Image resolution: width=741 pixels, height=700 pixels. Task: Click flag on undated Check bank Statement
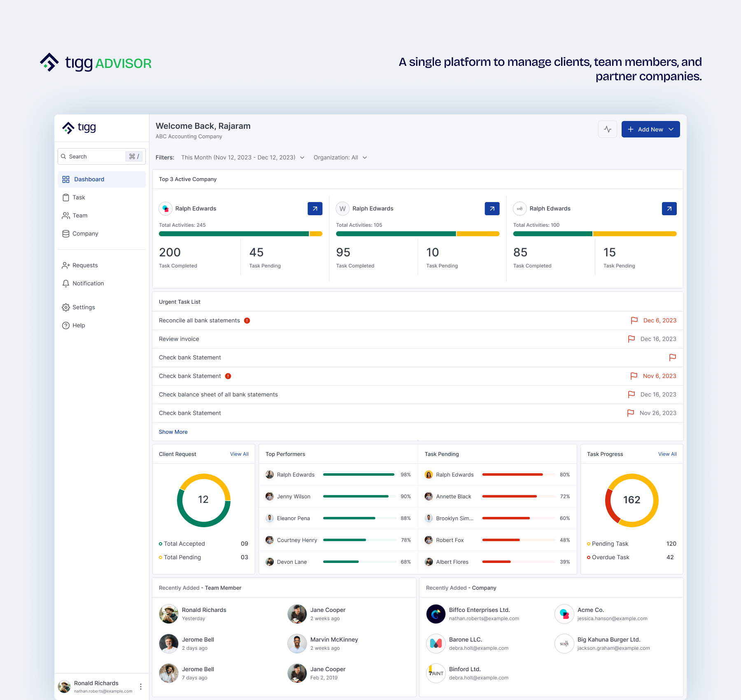(672, 358)
